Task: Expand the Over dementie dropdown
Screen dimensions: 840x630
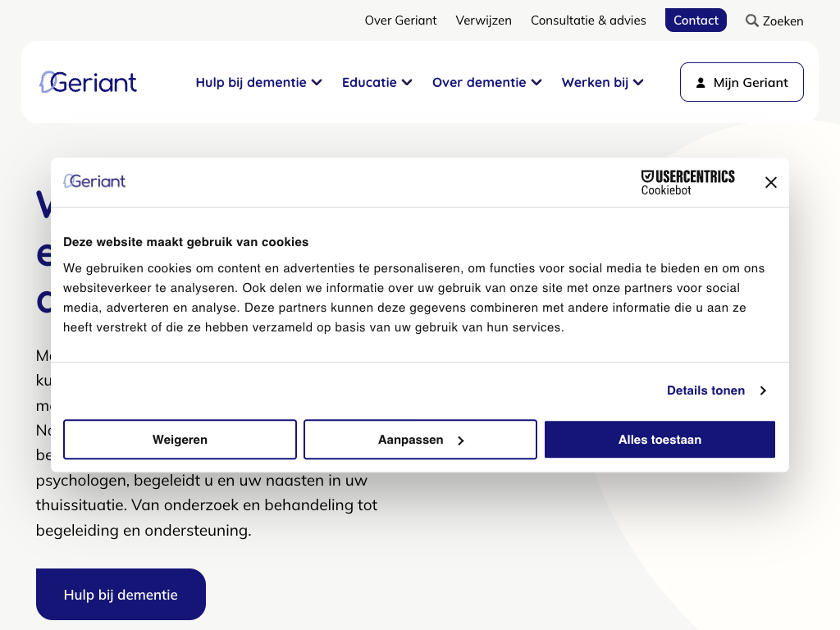Action: [486, 82]
